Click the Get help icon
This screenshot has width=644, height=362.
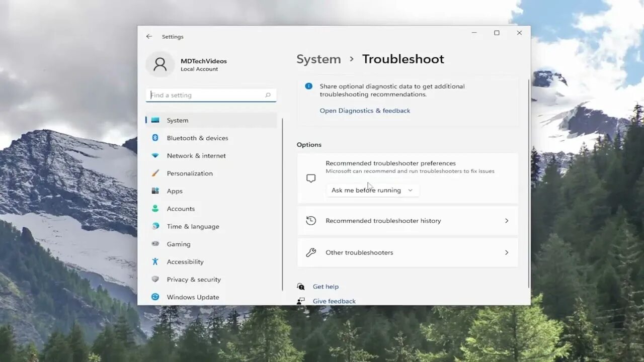(301, 287)
